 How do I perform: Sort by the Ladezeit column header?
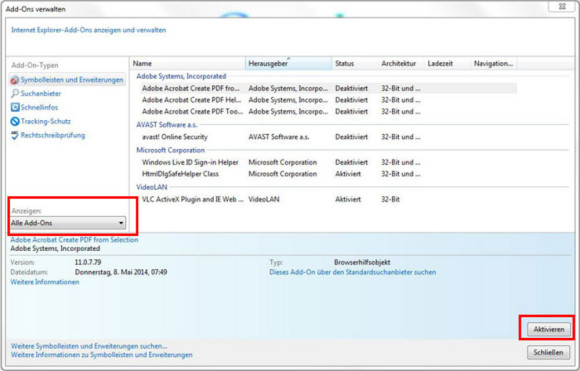448,64
